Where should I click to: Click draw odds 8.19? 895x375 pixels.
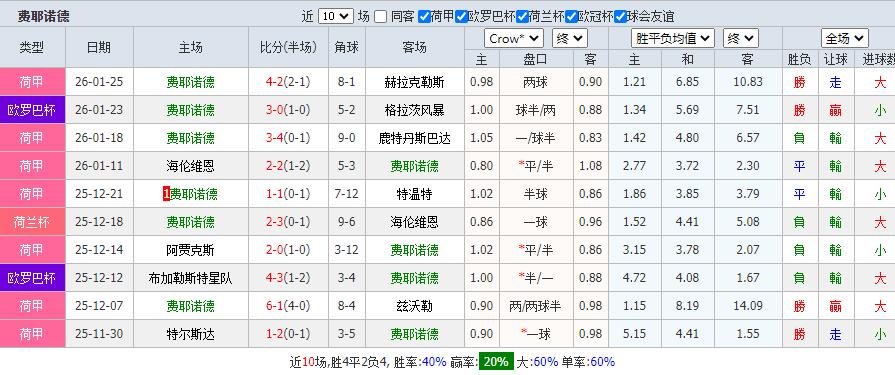[687, 306]
